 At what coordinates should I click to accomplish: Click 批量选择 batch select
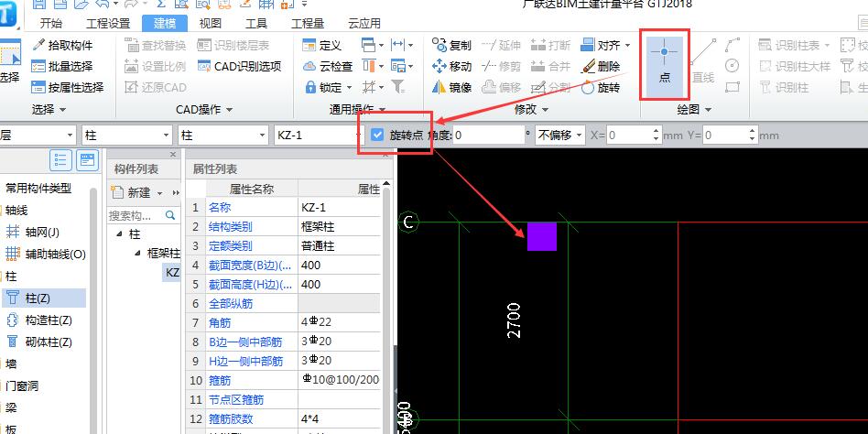62,67
